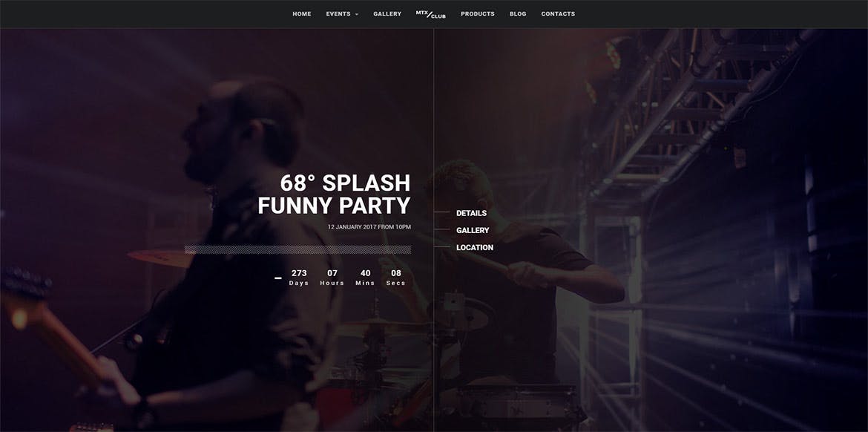
Task: Click the 08 Secs countdown counter
Action: [x=396, y=278]
